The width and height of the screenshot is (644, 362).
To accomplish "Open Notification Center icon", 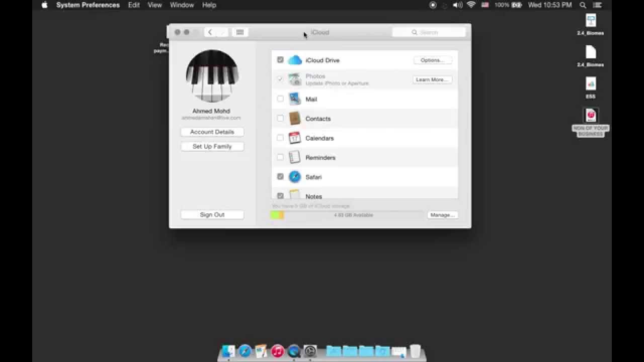I will (597, 5).
